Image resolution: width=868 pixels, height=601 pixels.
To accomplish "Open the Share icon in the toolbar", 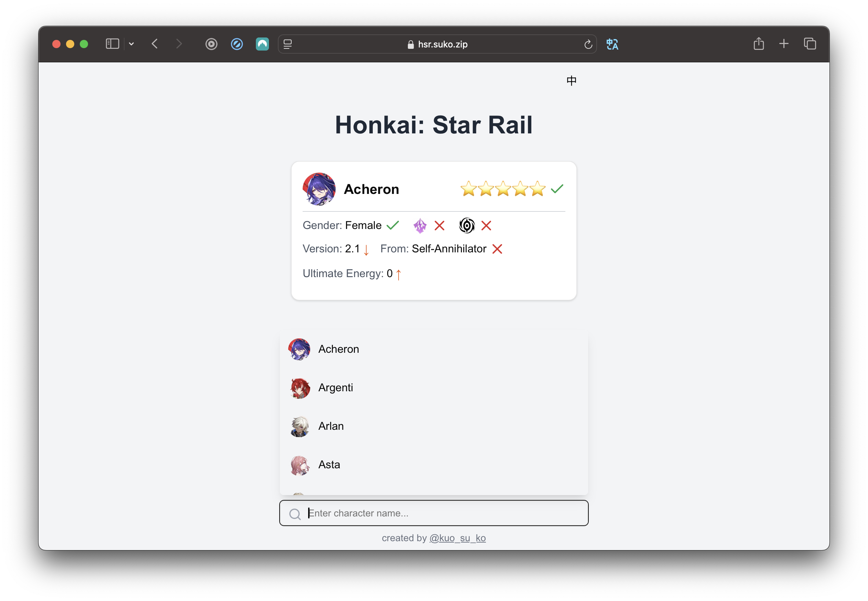I will click(758, 44).
